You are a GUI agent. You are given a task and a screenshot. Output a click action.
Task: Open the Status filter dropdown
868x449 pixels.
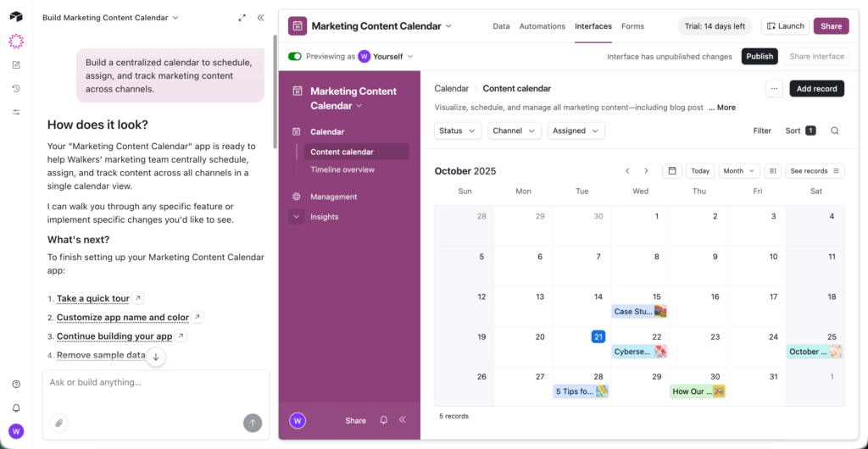pos(458,130)
